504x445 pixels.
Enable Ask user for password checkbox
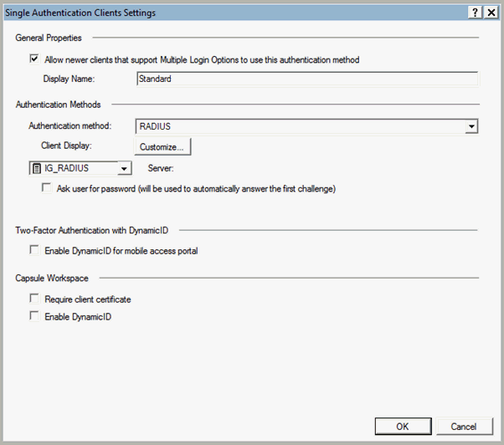pos(47,189)
